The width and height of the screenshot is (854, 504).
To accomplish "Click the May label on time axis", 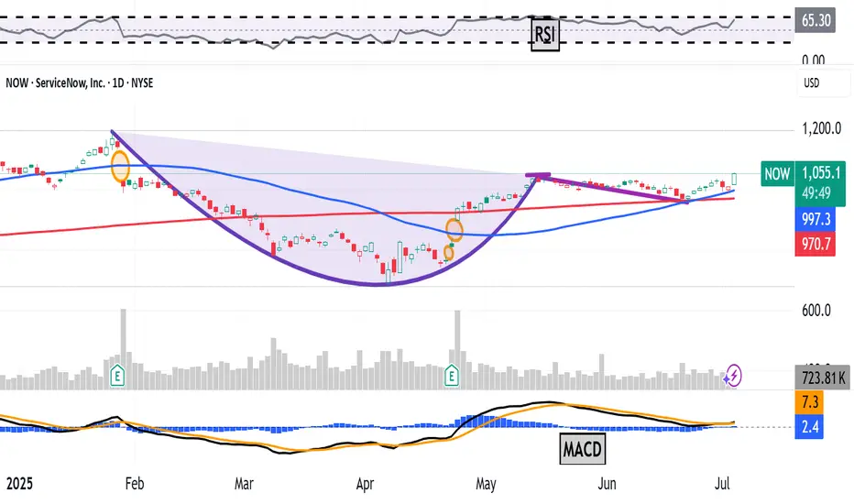I will pyautogui.click(x=486, y=484).
